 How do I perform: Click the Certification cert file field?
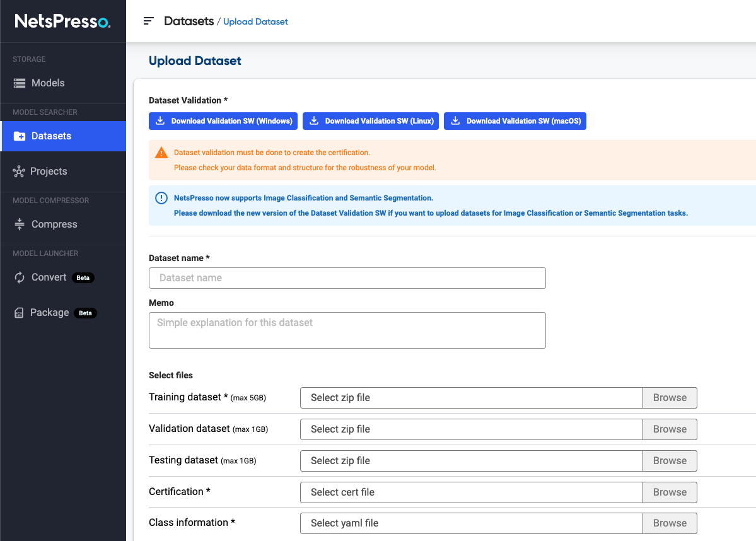coord(471,492)
